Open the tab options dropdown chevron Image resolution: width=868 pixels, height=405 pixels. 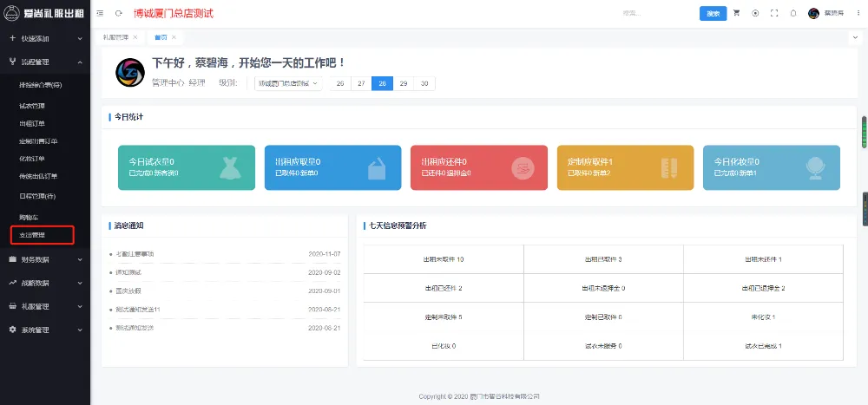[853, 37]
